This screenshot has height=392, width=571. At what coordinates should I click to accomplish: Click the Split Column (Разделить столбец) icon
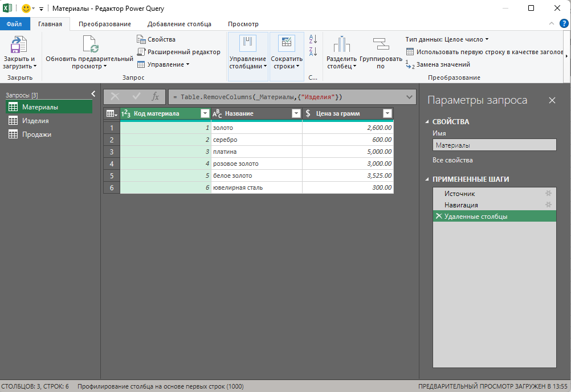[341, 44]
